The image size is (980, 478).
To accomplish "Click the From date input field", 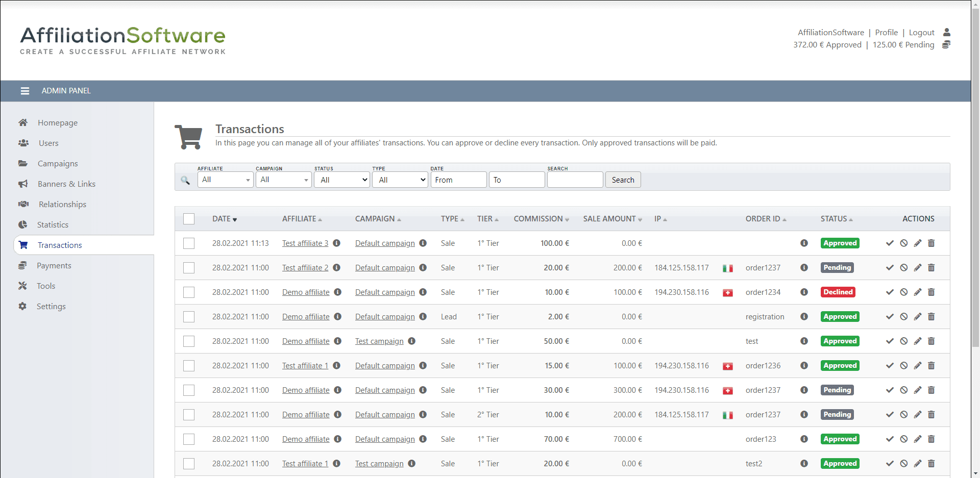I will pos(458,180).
